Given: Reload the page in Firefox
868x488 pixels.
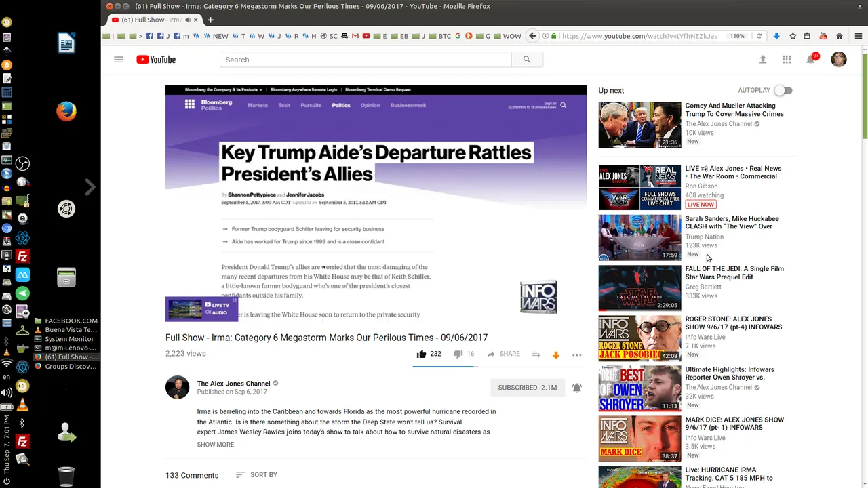Looking at the screenshot, I should [x=759, y=36].
